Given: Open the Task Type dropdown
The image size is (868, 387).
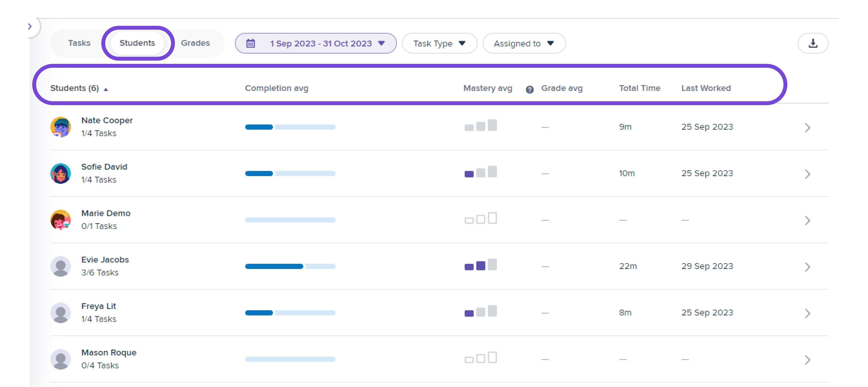Looking at the screenshot, I should [439, 43].
